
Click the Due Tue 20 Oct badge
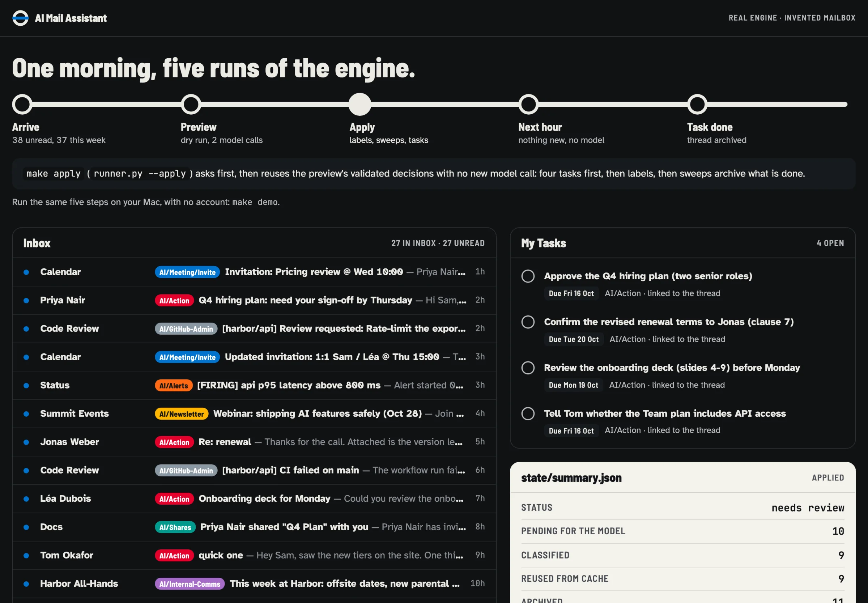[x=574, y=339]
